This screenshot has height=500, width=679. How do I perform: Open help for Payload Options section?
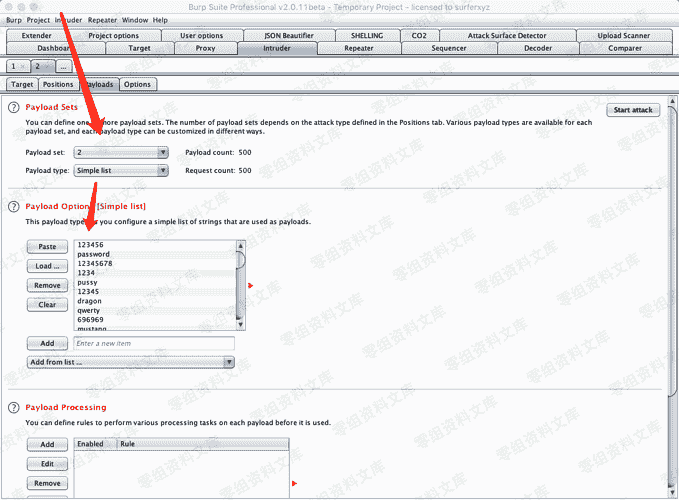point(14,206)
